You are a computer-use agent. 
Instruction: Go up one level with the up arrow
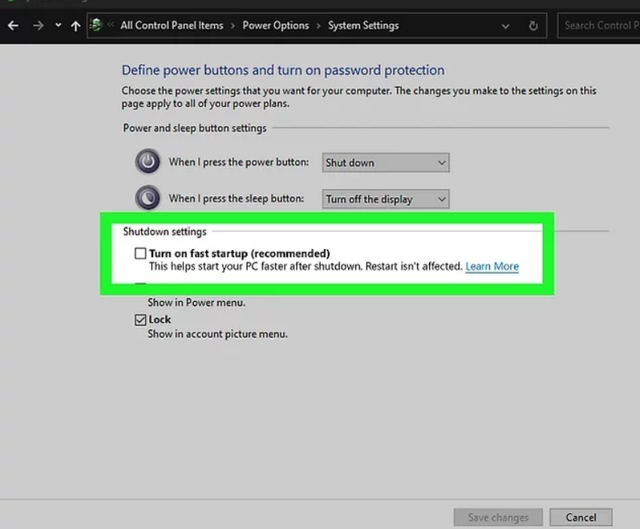pyautogui.click(x=76, y=25)
